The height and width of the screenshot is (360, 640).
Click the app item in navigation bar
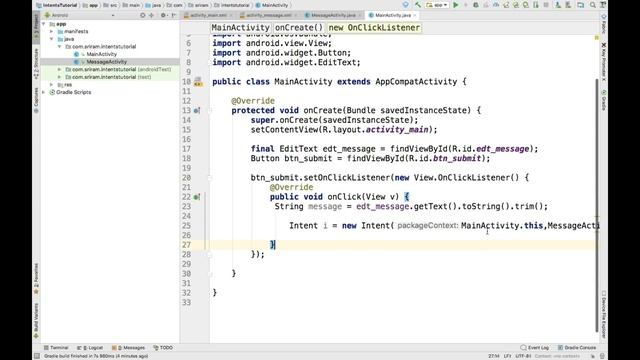(x=90, y=5)
